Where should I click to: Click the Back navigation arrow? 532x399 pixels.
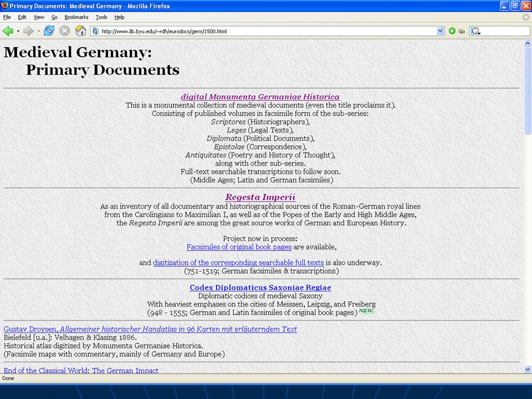coord(7,31)
